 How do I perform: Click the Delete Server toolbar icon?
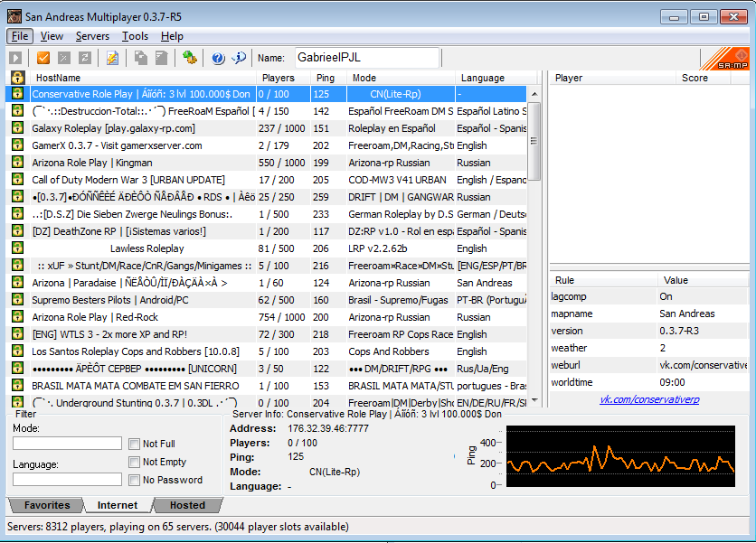pos(63,58)
